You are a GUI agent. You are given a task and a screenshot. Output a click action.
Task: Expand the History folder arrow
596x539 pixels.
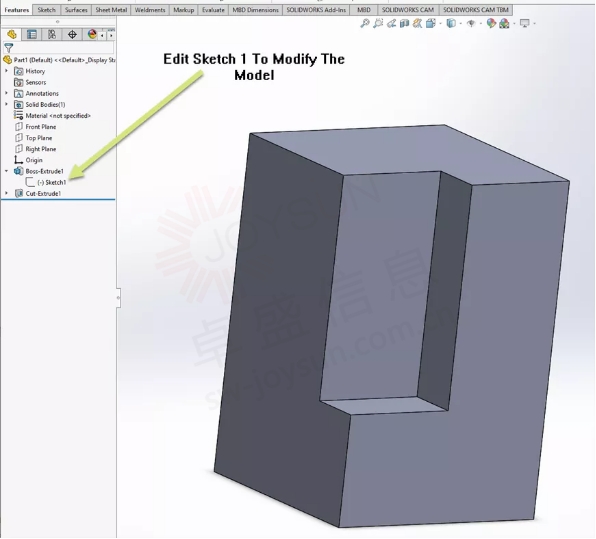click(6, 71)
